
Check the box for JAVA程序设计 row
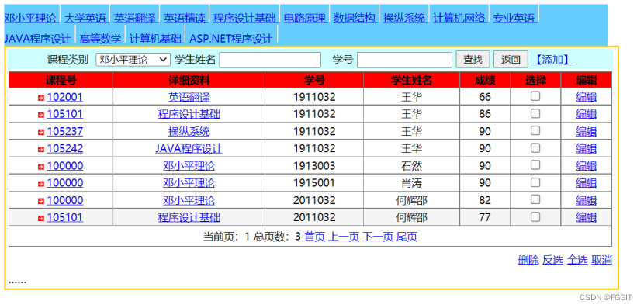[535, 148]
